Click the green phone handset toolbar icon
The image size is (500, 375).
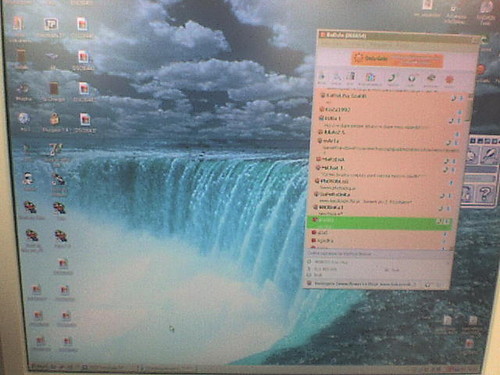point(392,79)
